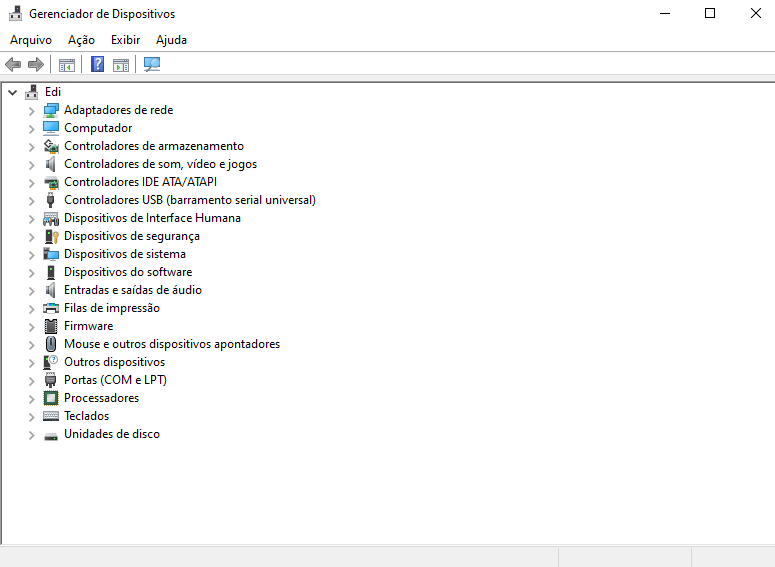The height and width of the screenshot is (567, 775).
Task: Click the printer icon for Filas de impressão
Action: 51,308
